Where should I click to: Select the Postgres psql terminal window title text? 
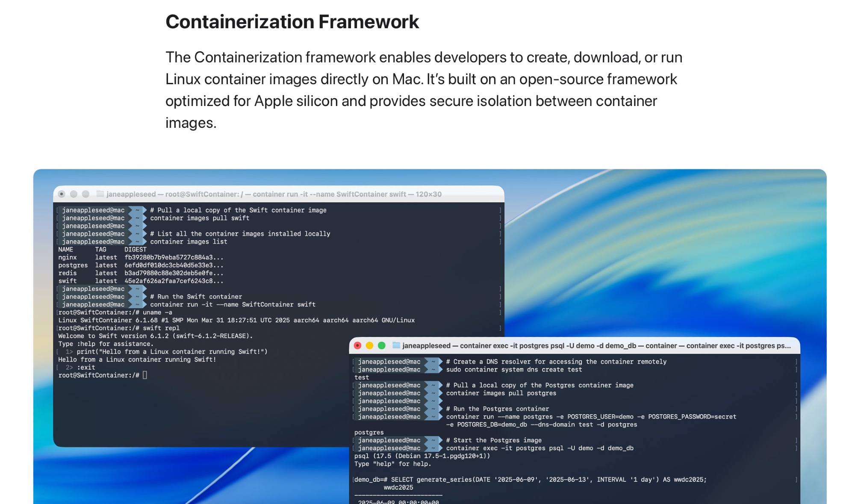[596, 346]
